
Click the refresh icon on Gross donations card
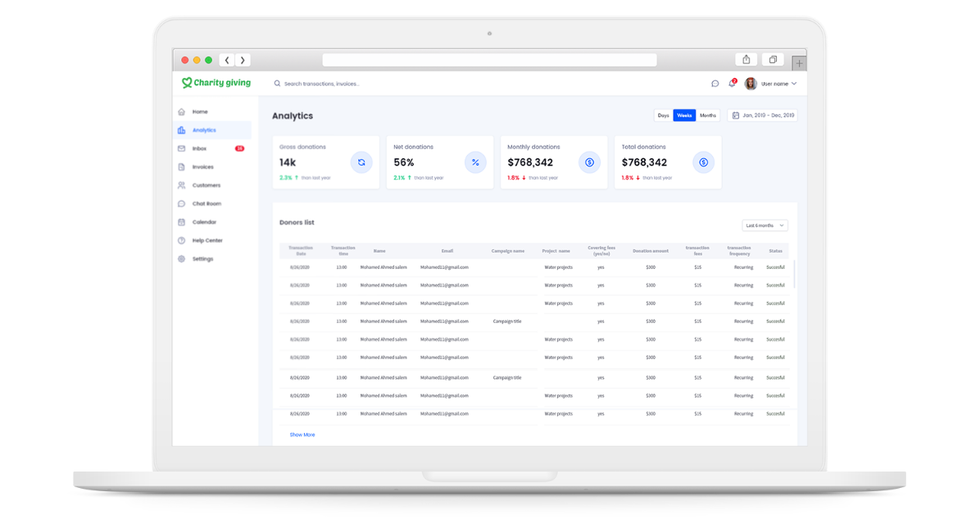coord(361,162)
